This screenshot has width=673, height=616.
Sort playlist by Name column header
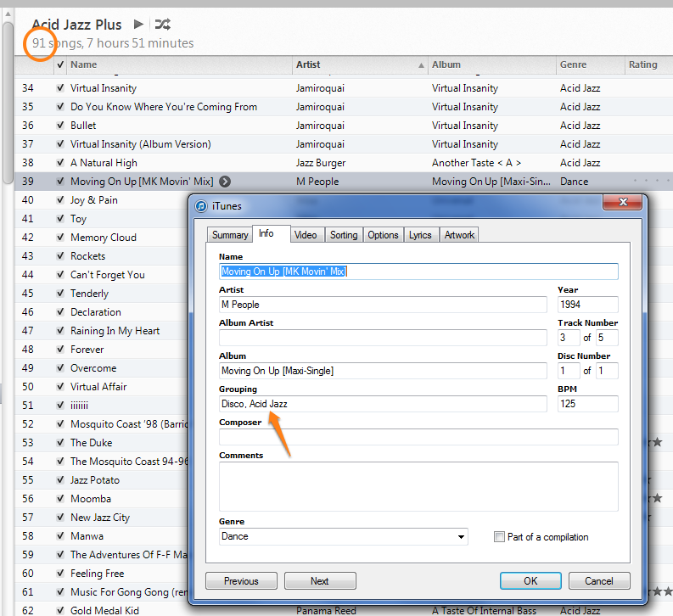[180, 64]
